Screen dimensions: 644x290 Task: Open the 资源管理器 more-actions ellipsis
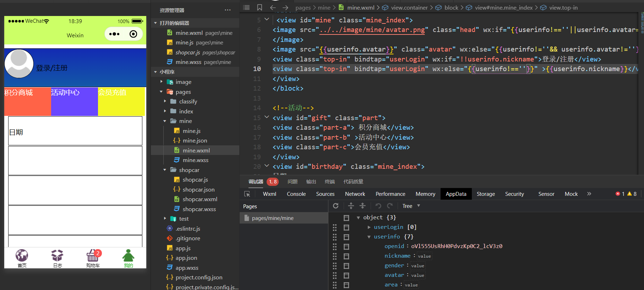pos(228,10)
